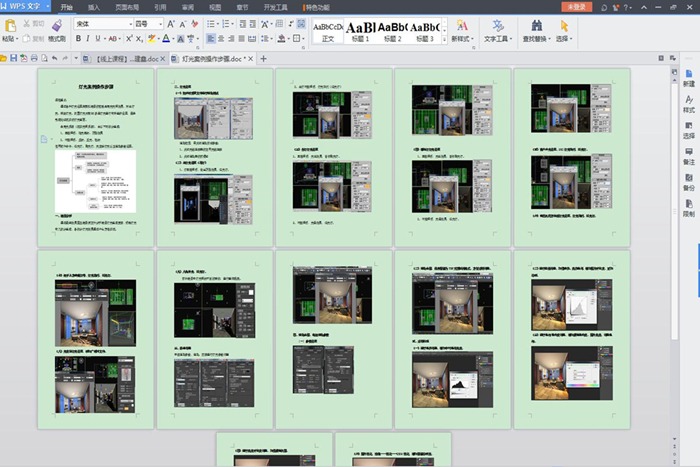The image size is (700, 467).
Task: Toggle show/hide editing marks button
Action: pyautogui.click(x=291, y=24)
